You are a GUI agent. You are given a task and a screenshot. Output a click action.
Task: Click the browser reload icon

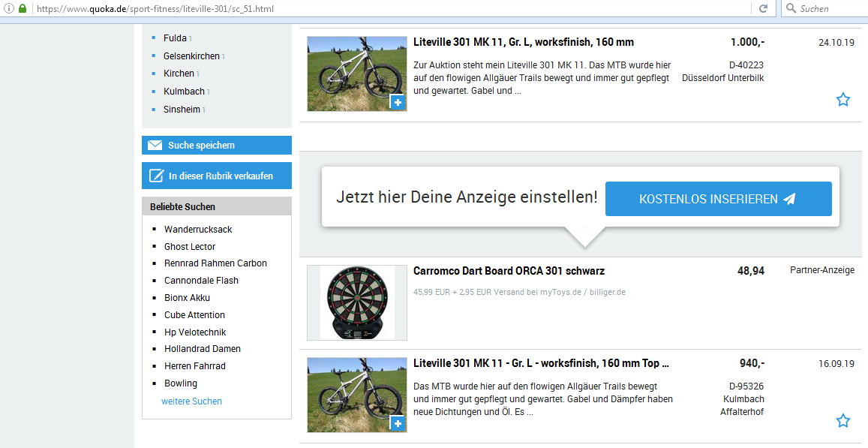[763, 8]
